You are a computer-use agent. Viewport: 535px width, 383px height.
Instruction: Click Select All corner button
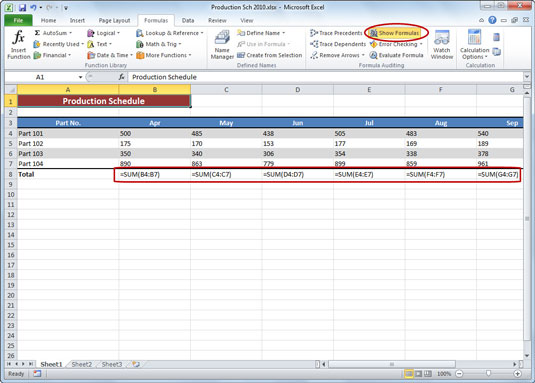pyautogui.click(x=11, y=90)
